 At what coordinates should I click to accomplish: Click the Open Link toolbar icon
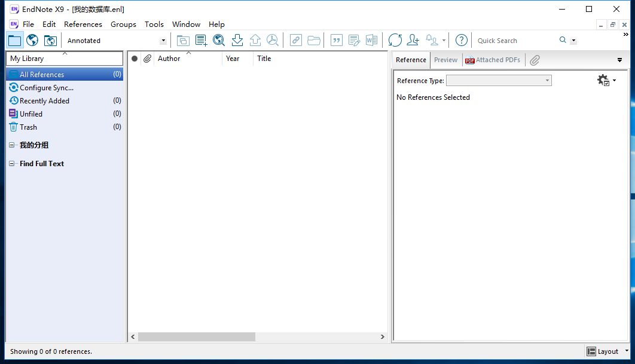coord(296,41)
